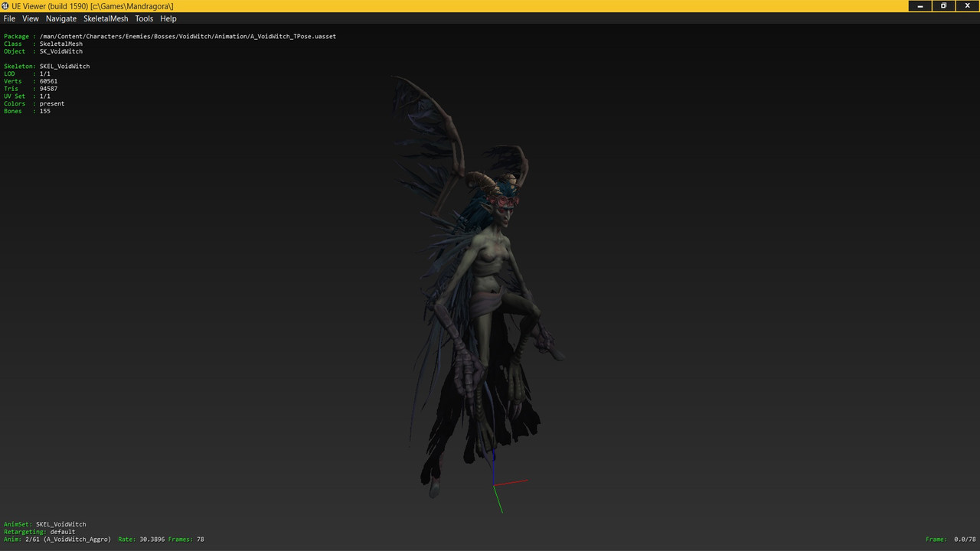The image size is (980, 551).
Task: Open the Help menu
Action: [168, 18]
